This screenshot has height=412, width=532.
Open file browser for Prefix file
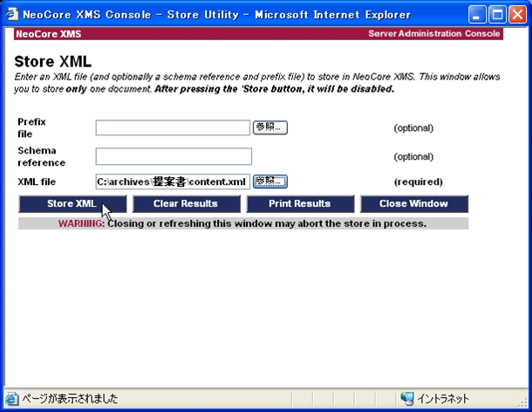(269, 127)
